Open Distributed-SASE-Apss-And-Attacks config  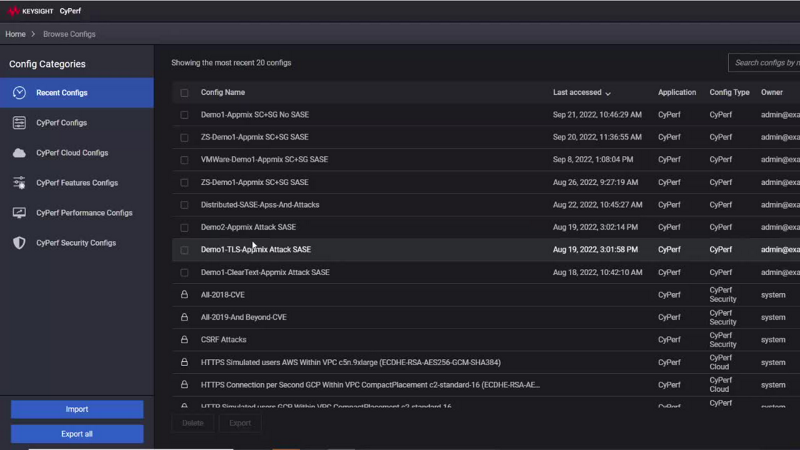(x=260, y=205)
